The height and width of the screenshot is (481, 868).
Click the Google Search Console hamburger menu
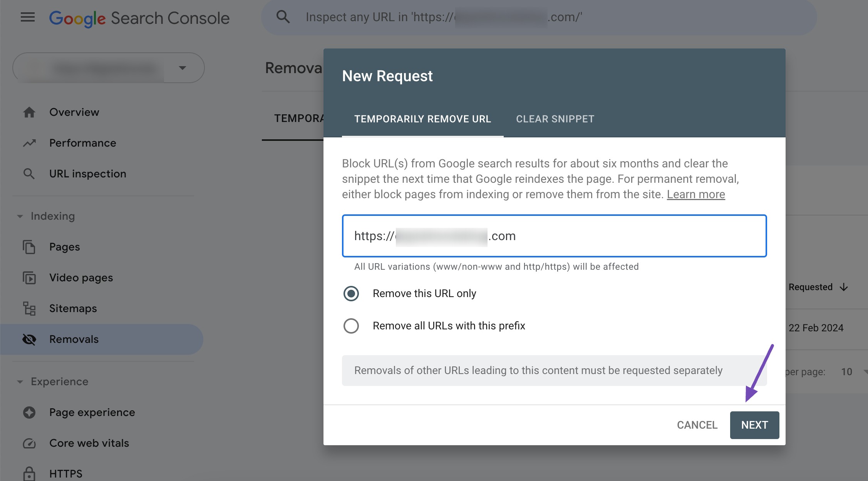pyautogui.click(x=27, y=16)
